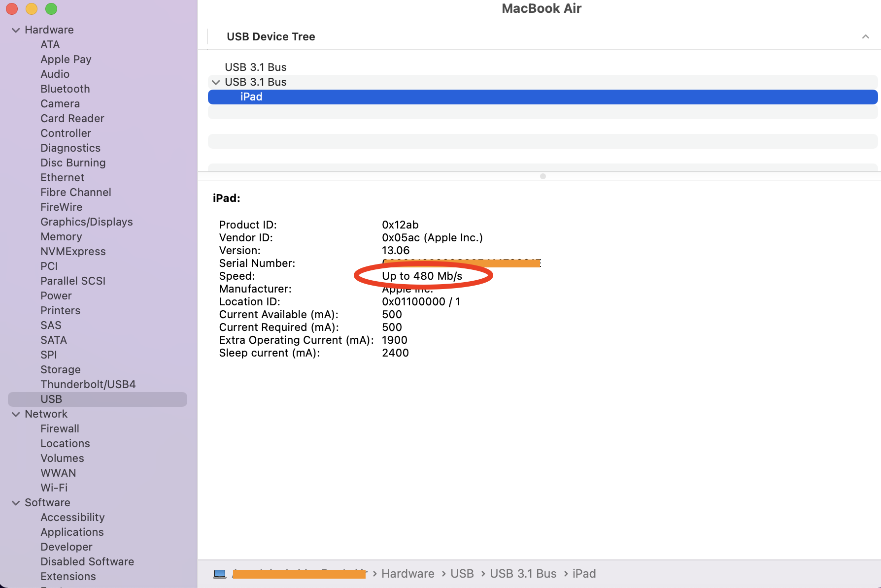Click the Sleep current value 2400

point(396,353)
